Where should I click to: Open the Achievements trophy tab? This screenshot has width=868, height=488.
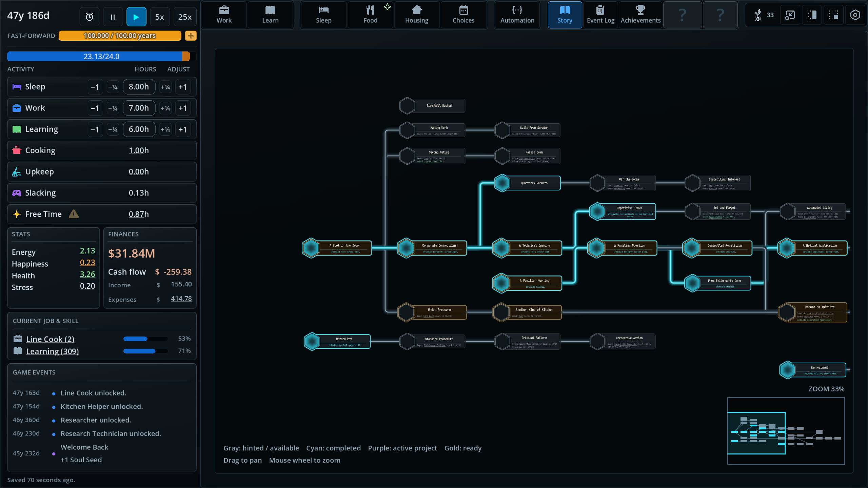coord(640,15)
